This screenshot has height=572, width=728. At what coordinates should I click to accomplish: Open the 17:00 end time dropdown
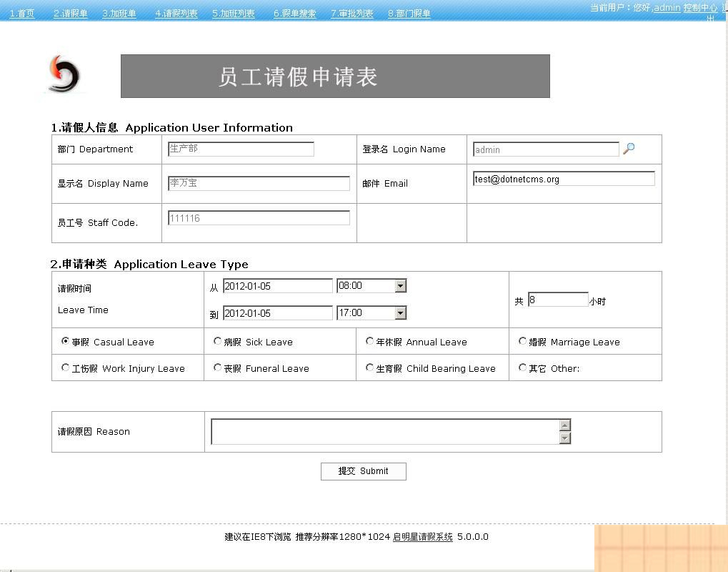pyautogui.click(x=401, y=312)
